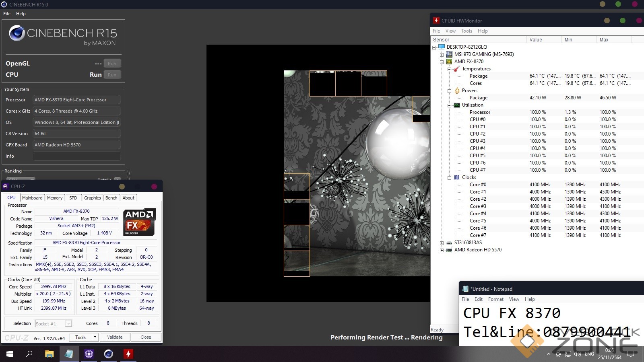This screenshot has height=362, width=644.
Task: Open the Format menu in Notepad
Action: pyautogui.click(x=495, y=299)
